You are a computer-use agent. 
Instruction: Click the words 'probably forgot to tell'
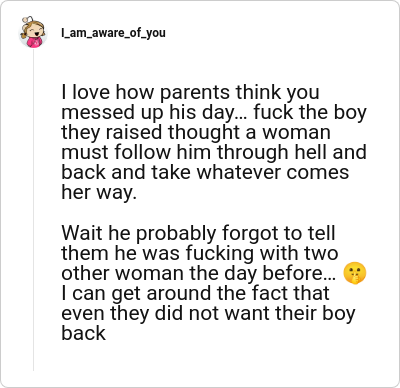pyautogui.click(x=235, y=233)
